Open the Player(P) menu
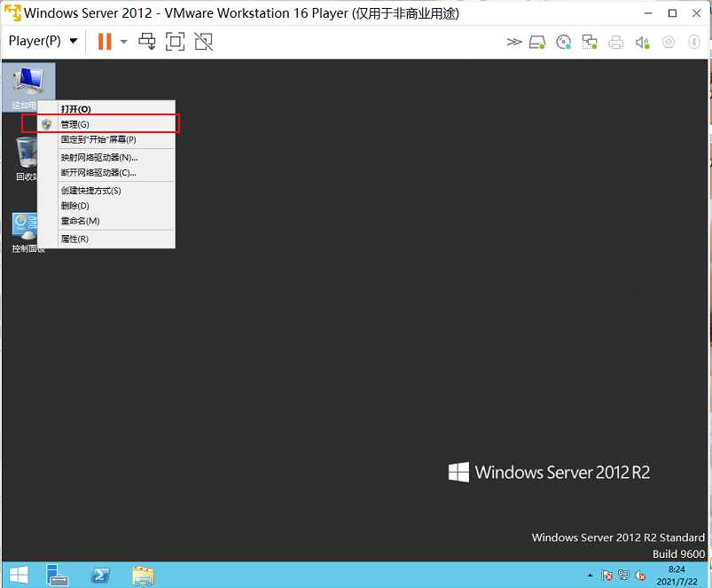Screen dimensions: 712x588 (x=35, y=41)
